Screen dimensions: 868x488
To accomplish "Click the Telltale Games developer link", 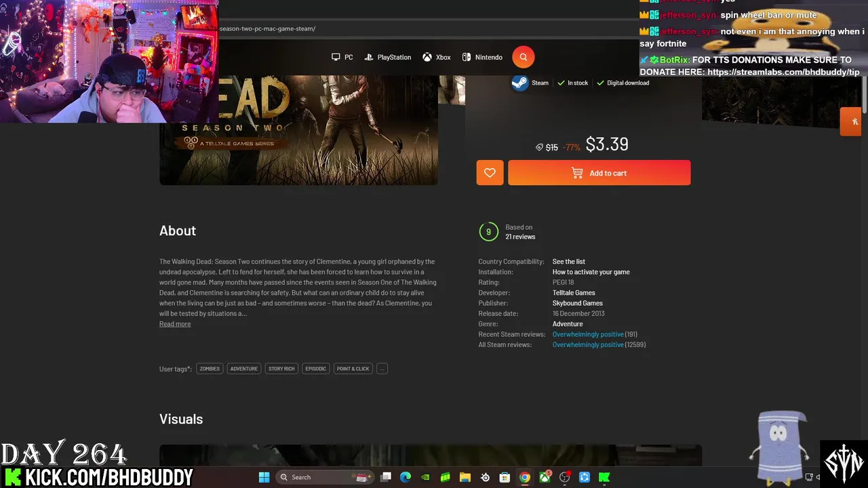I will (574, 293).
